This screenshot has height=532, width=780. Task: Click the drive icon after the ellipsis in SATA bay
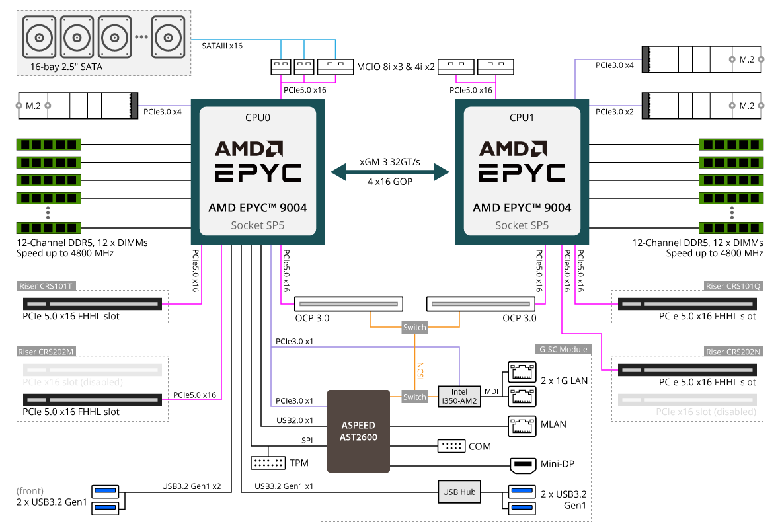(x=168, y=37)
